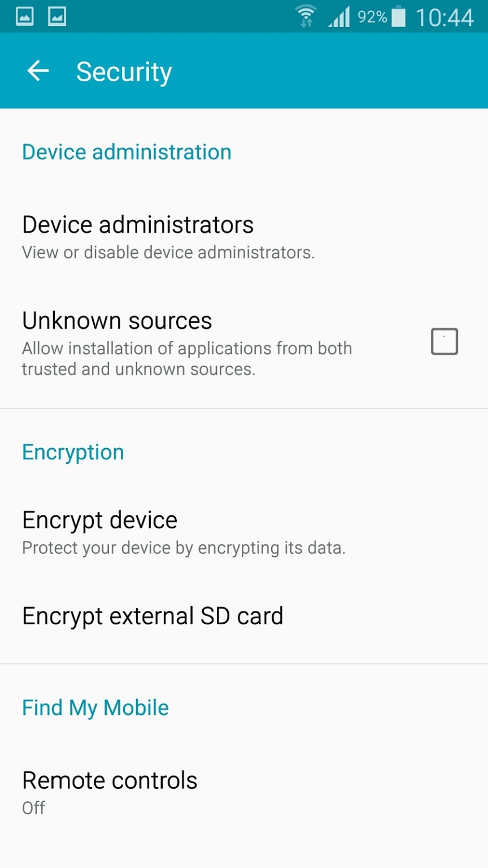Screen dimensions: 488x868
Task: Tap the battery icon in status bar
Action: coord(398,17)
